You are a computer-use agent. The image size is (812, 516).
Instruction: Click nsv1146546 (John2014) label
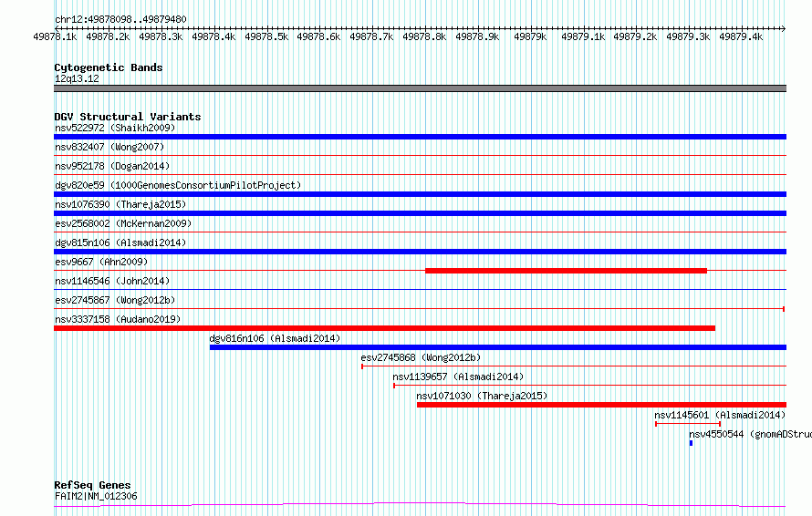point(112,281)
